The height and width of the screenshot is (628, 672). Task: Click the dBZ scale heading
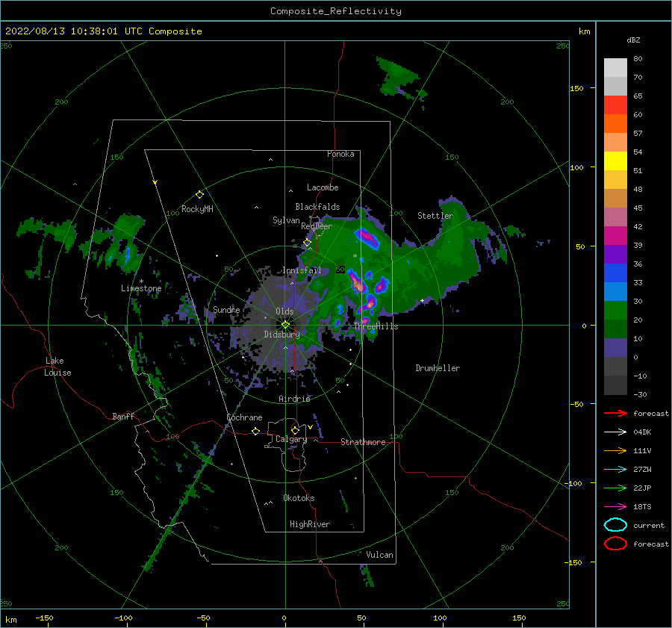point(633,40)
